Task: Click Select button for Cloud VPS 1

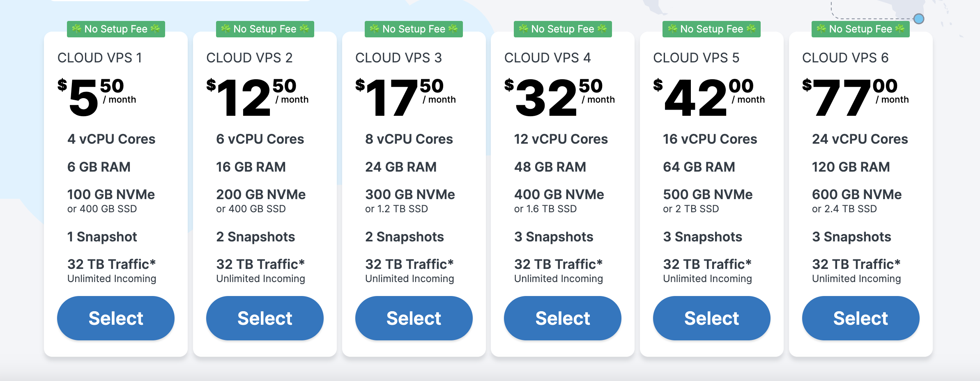Action: click(116, 318)
